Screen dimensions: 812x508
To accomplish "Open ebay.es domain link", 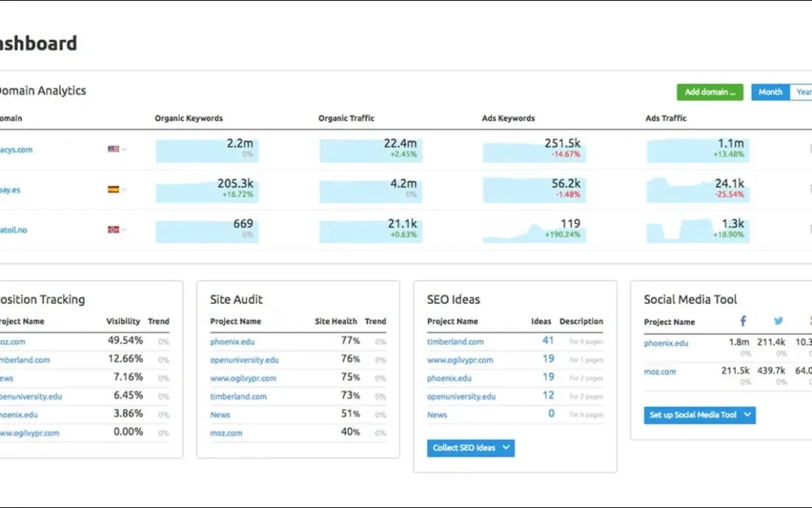I will (x=10, y=190).
